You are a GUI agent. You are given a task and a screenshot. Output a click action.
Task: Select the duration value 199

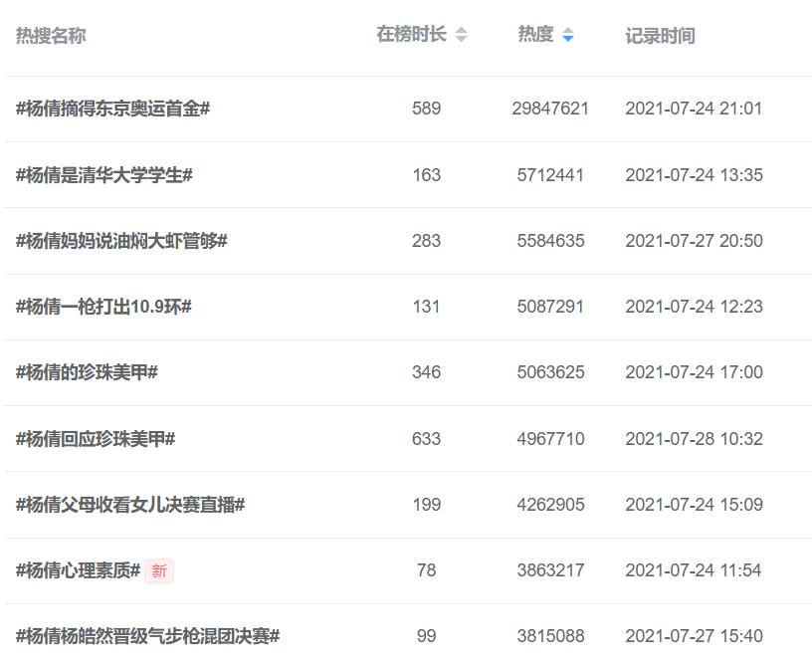(426, 505)
